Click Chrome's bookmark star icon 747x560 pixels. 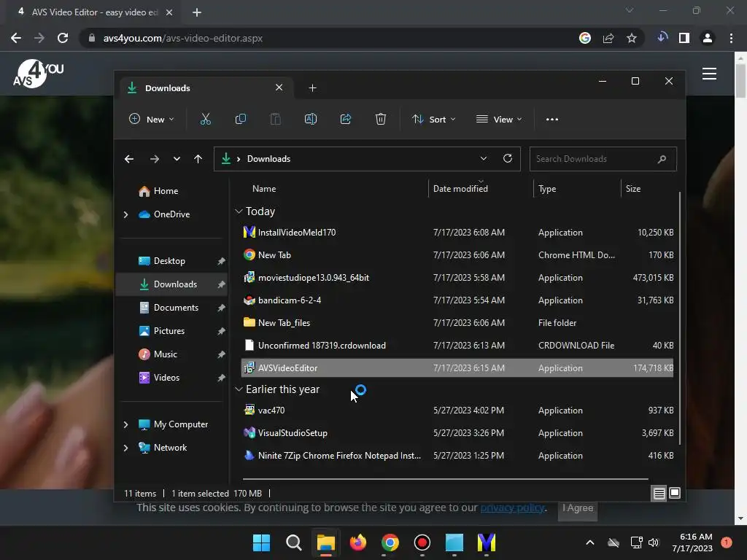tap(632, 38)
